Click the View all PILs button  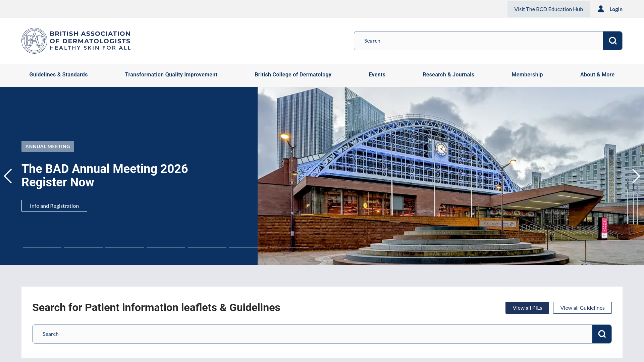527,308
